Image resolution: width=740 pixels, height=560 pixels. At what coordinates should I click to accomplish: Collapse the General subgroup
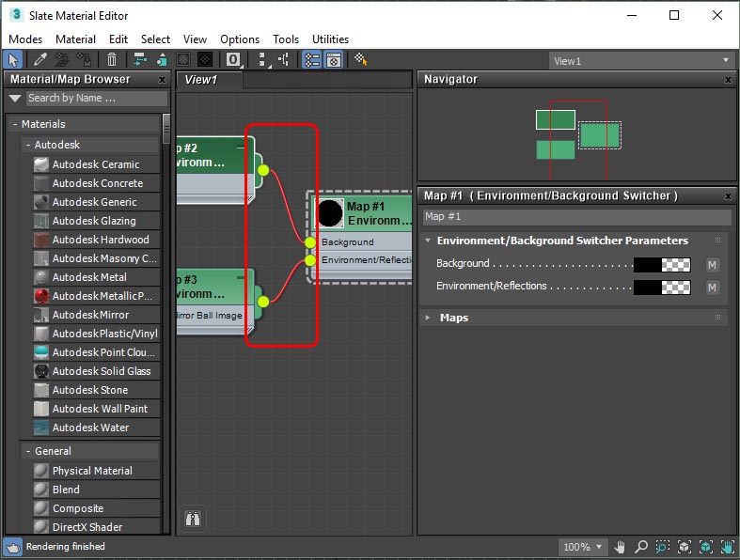[28, 451]
